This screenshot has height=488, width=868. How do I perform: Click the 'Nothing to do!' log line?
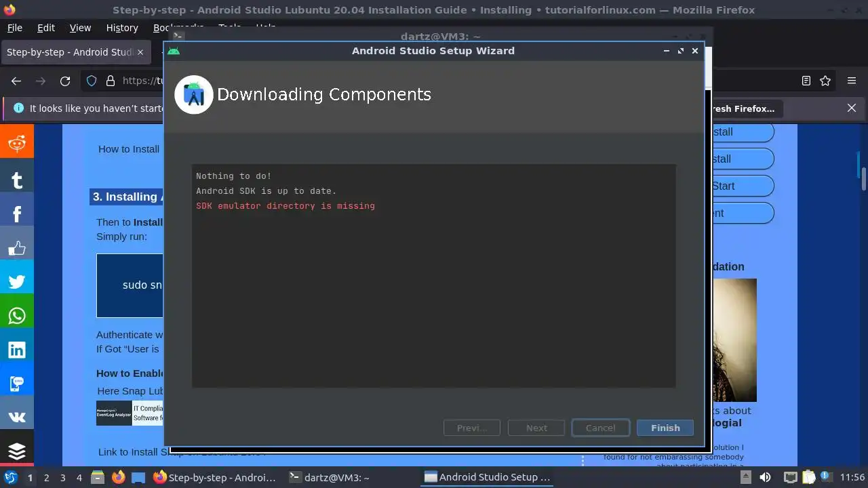pos(234,176)
